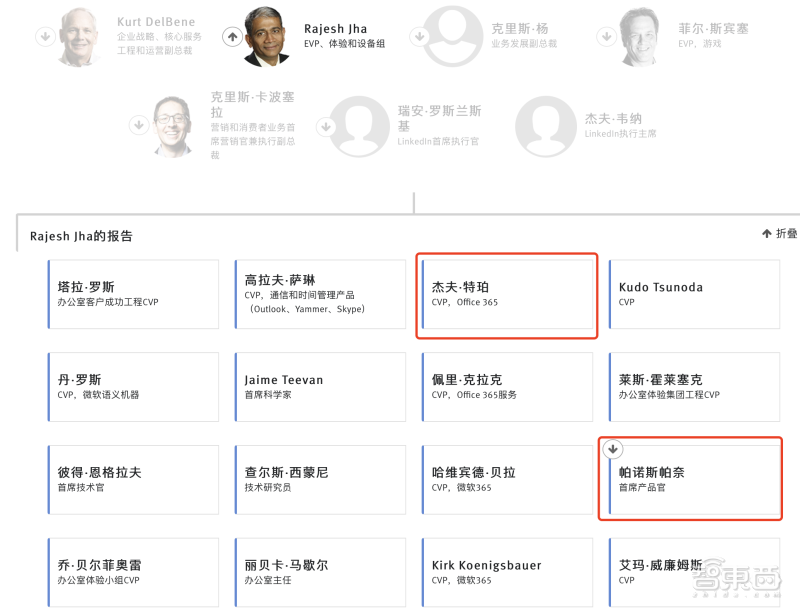Screen dimensions: 800x615
Task: Open the 塔拉·罗斯 card
Action: tap(133, 294)
